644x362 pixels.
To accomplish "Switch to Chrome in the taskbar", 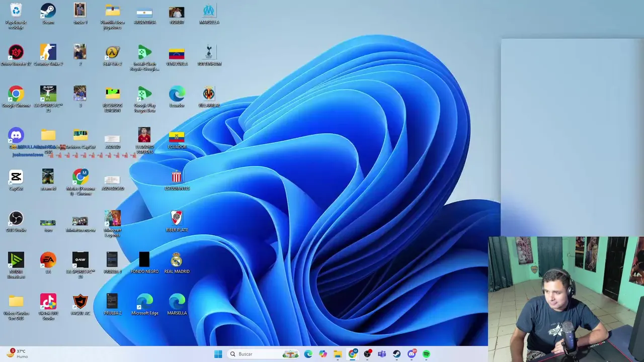I will point(353,354).
